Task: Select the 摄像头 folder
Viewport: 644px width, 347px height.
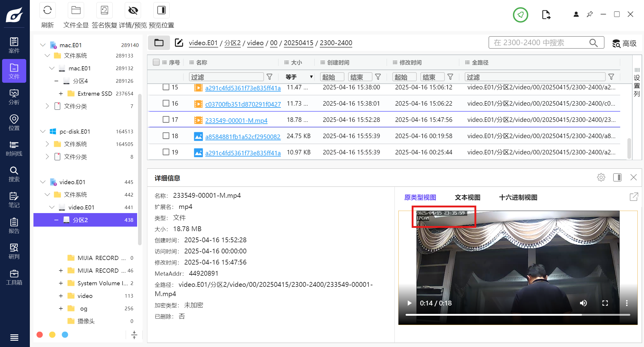Action: [86, 321]
